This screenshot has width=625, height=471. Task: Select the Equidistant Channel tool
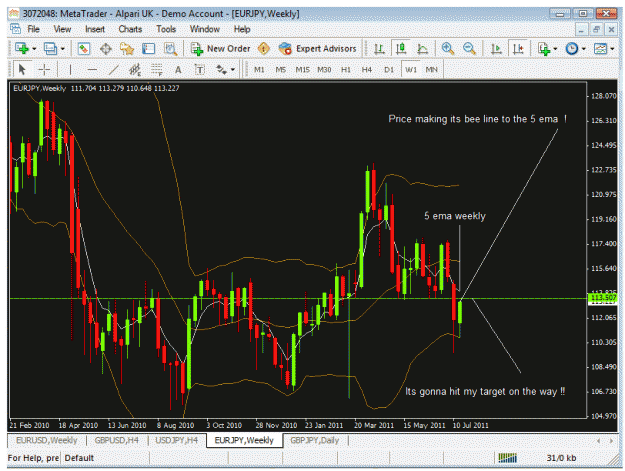pos(135,70)
